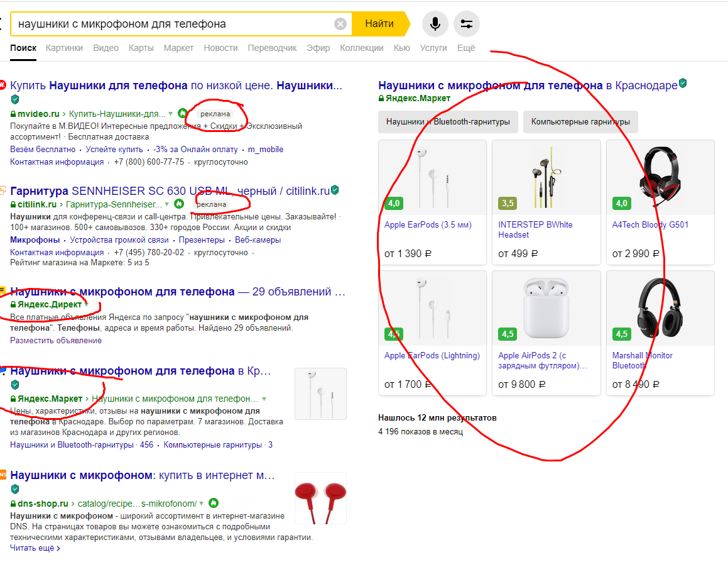Open Переводчик tab
Image resolution: width=728 pixels, height=562 pixels.
pyautogui.click(x=272, y=48)
